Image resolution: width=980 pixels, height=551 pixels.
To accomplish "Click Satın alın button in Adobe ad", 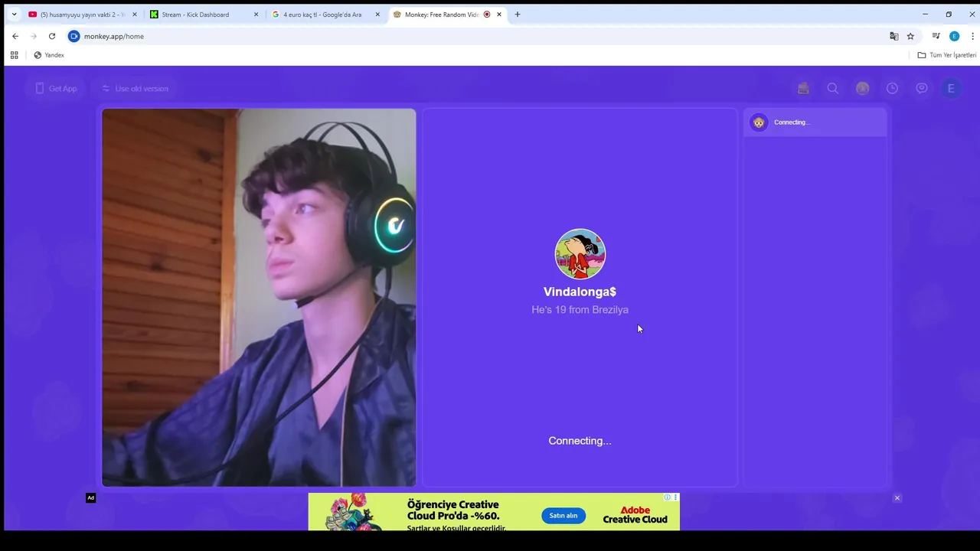I will (563, 516).
